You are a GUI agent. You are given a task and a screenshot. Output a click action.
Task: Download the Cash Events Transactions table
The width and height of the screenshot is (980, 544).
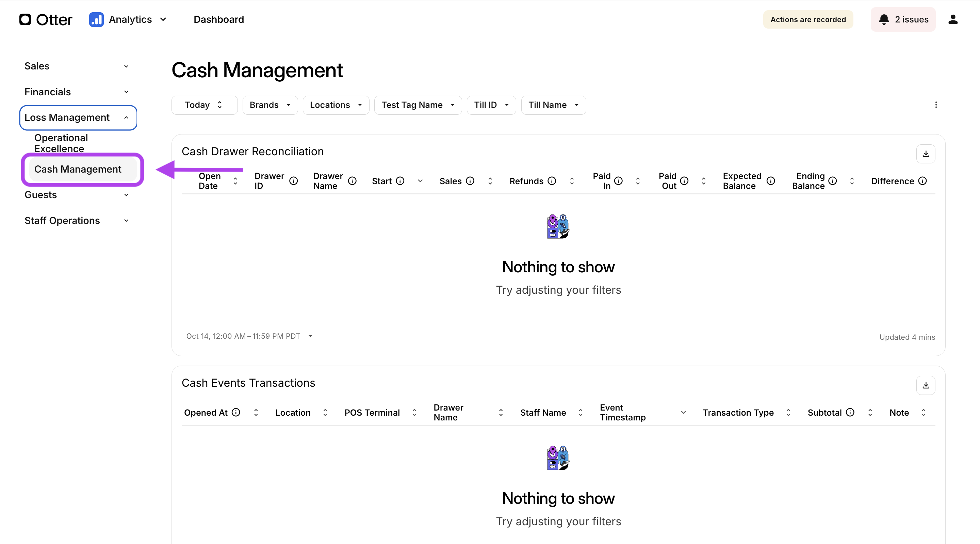point(926,385)
